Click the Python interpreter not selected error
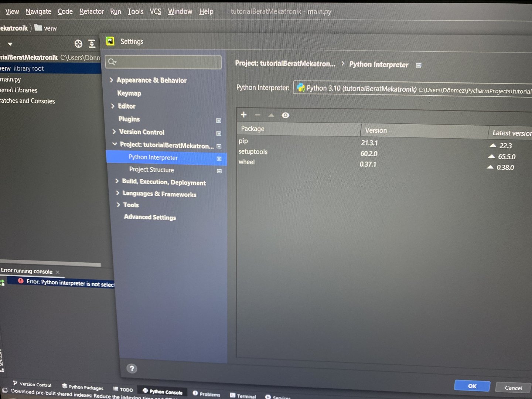This screenshot has width=532, height=399. click(x=66, y=283)
